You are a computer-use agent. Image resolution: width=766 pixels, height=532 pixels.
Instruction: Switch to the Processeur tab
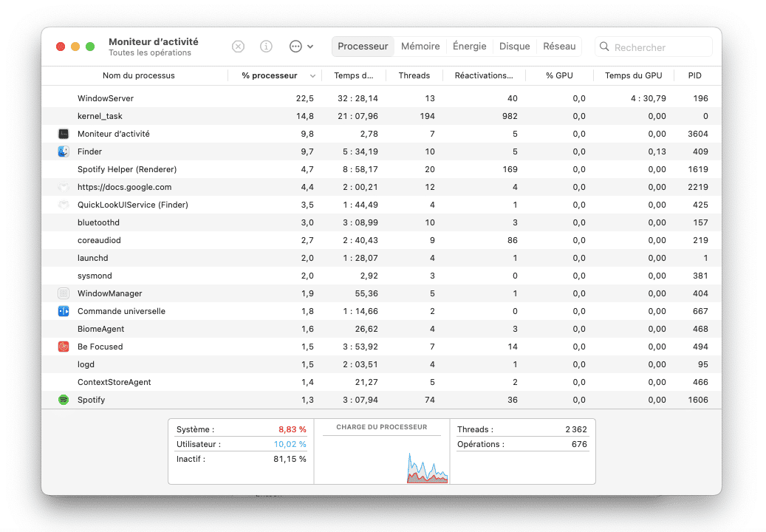363,47
